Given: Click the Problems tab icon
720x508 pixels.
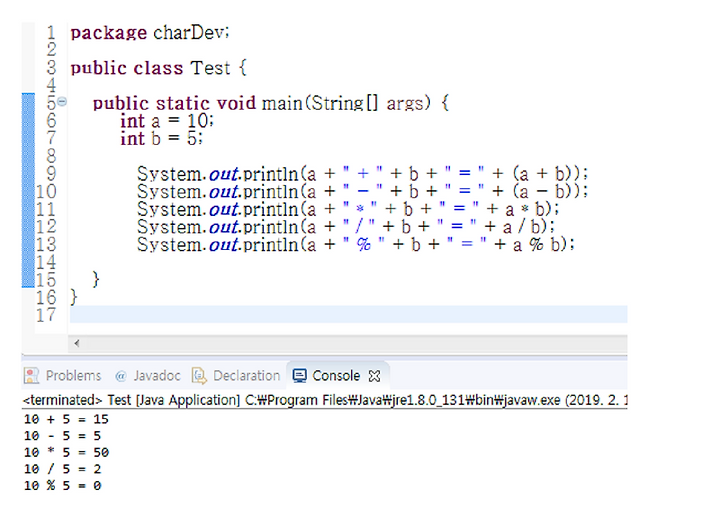Looking at the screenshot, I should point(31,376).
